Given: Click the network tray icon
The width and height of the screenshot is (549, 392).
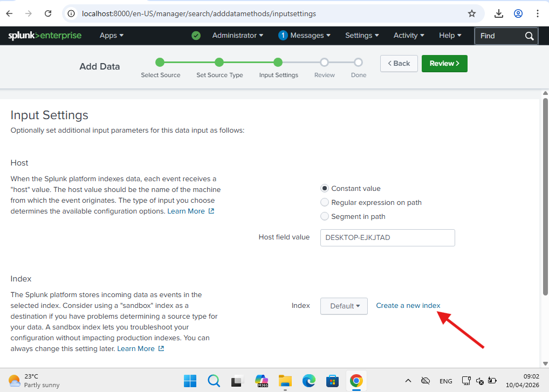Looking at the screenshot, I should tap(466, 381).
